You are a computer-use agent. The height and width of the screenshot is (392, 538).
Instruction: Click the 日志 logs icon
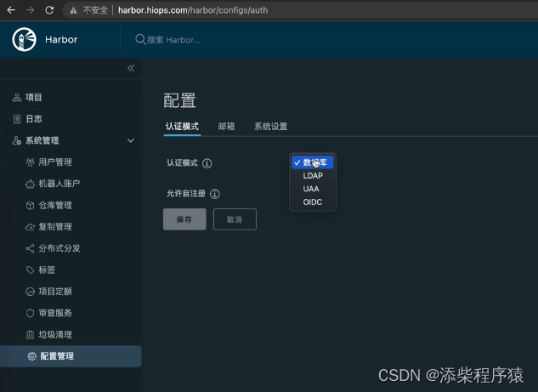pyautogui.click(x=17, y=119)
